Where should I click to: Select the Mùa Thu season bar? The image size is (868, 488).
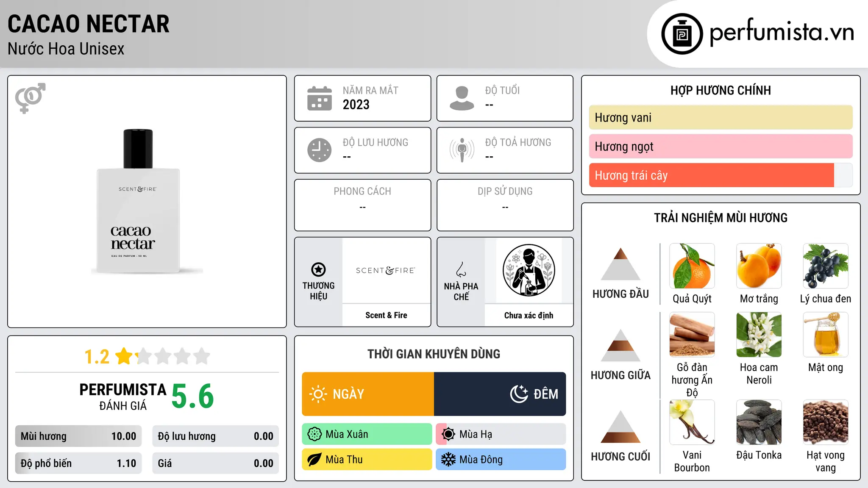tap(367, 460)
